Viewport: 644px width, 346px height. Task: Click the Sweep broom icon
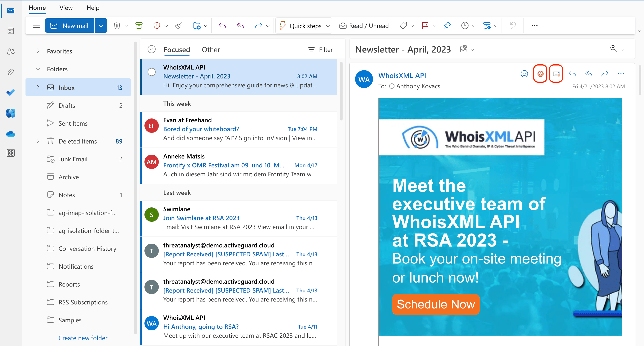[179, 25]
